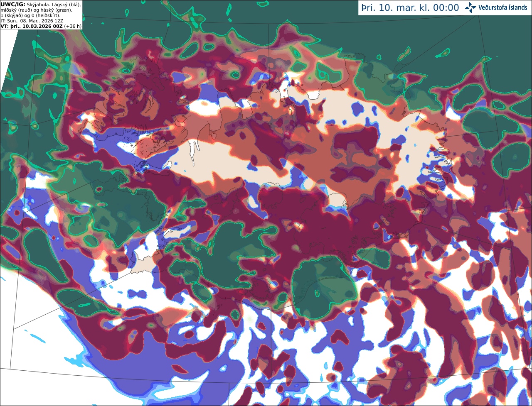Click the 'Skýjahula. Lágský (blá),' legend text

click(54, 4)
